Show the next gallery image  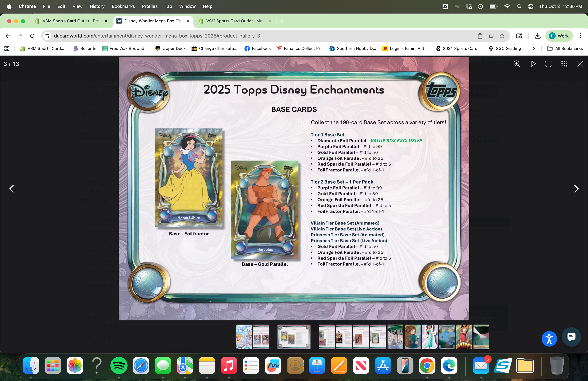576,189
